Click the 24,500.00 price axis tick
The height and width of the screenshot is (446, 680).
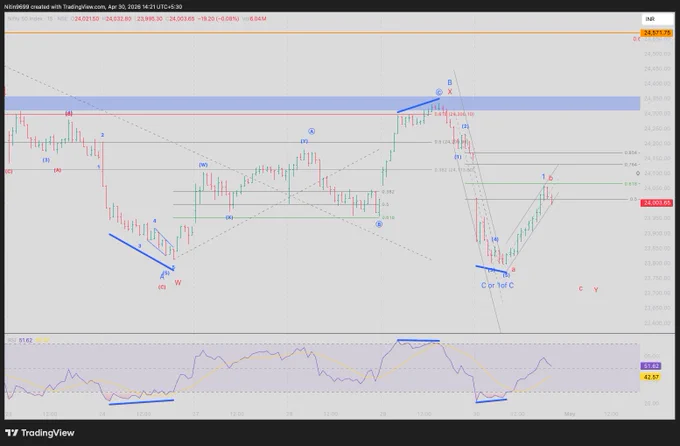click(656, 54)
